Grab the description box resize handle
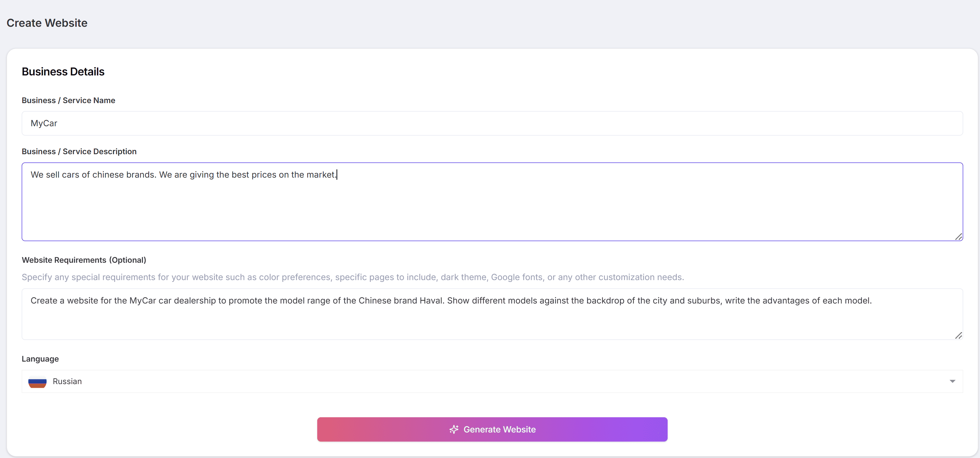This screenshot has width=980, height=458. (x=958, y=237)
